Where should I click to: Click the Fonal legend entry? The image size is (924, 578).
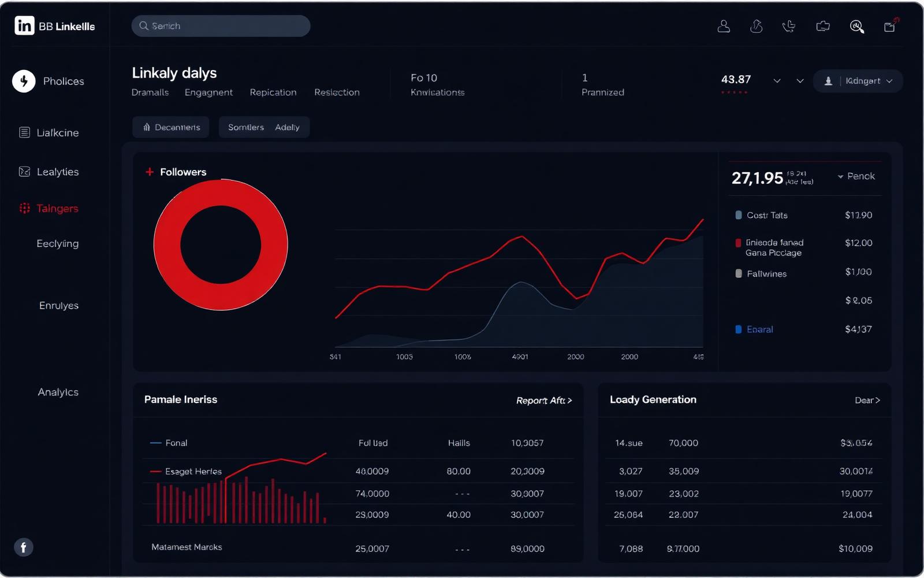[169, 443]
